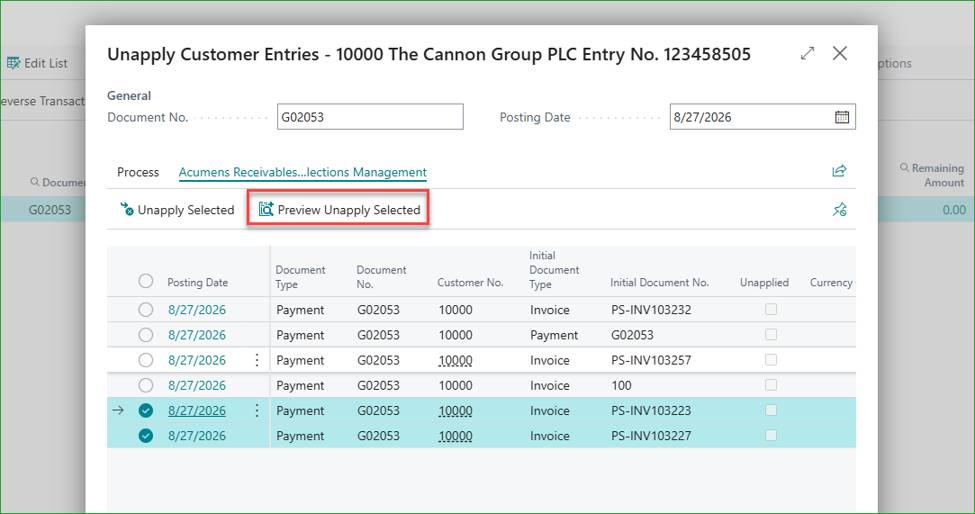Click the Preview Unapply Selected magnifier icon

(x=266, y=209)
